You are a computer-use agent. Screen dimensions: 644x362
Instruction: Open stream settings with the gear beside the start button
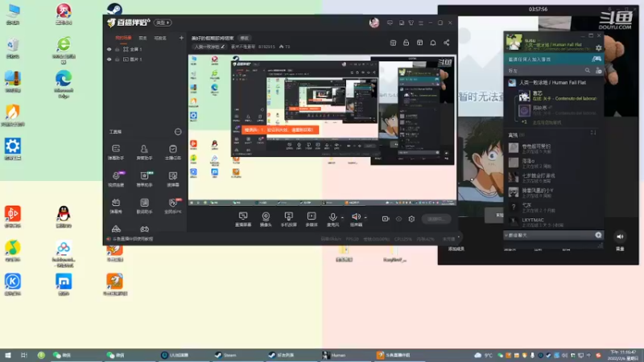point(411,219)
